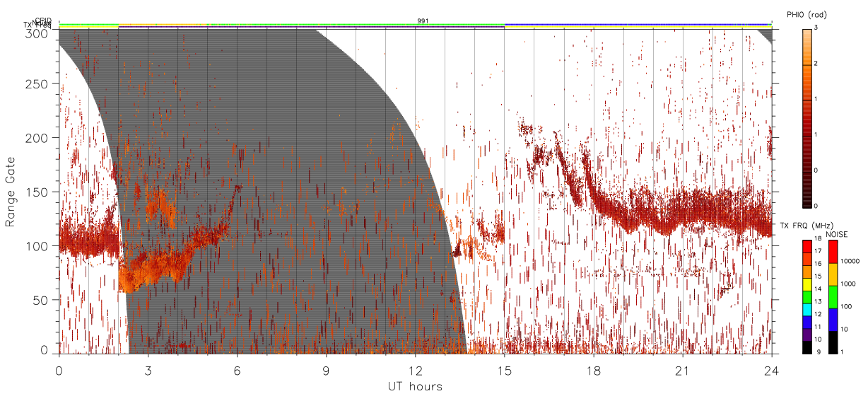The image size is (868, 401).
Task: Pick the black NOISE swatch between 1 and 10
Action: coord(833,342)
